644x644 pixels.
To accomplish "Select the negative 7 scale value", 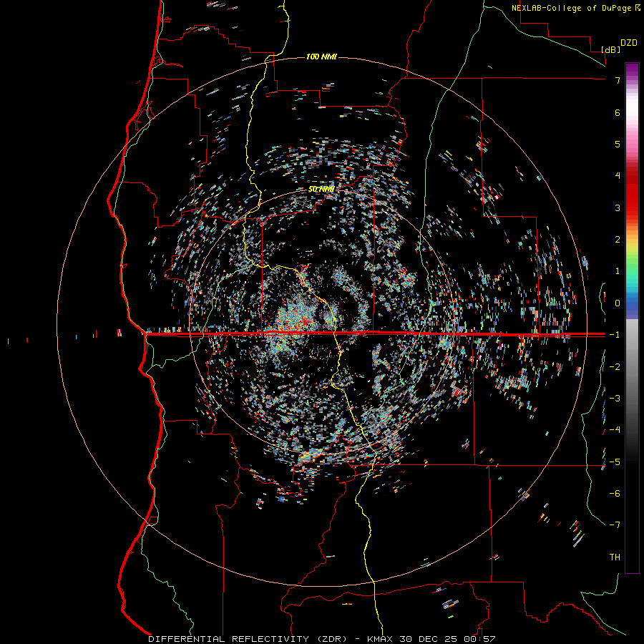I will pos(615,525).
